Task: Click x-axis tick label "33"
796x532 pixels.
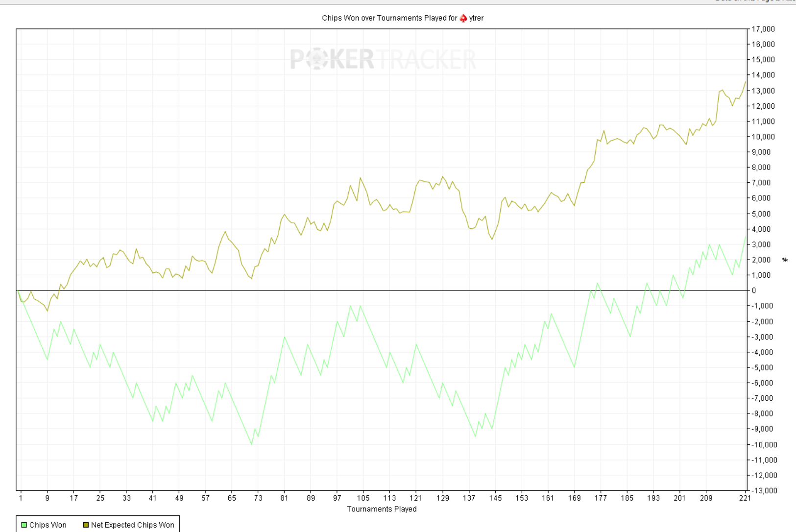Action: tap(126, 498)
